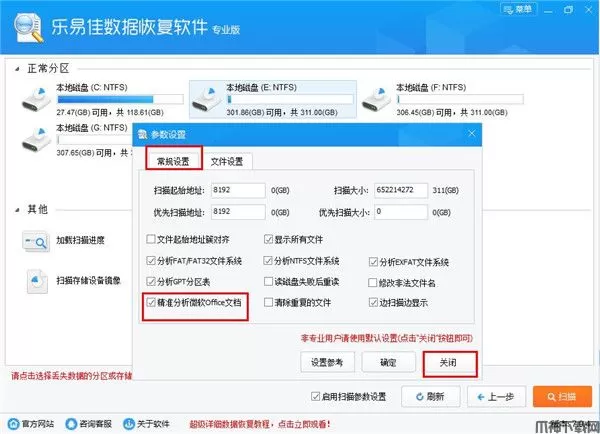This screenshot has height=434, width=600.
Task: Toggle 分析GPT分区表 checkbox
Action: pos(150,282)
